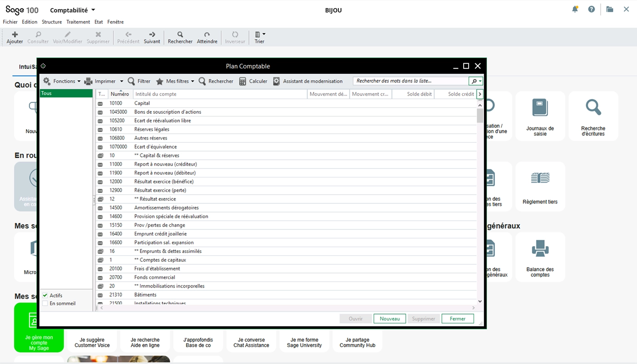
Task: Open Je partage Community Hub tile
Action: [358, 341]
